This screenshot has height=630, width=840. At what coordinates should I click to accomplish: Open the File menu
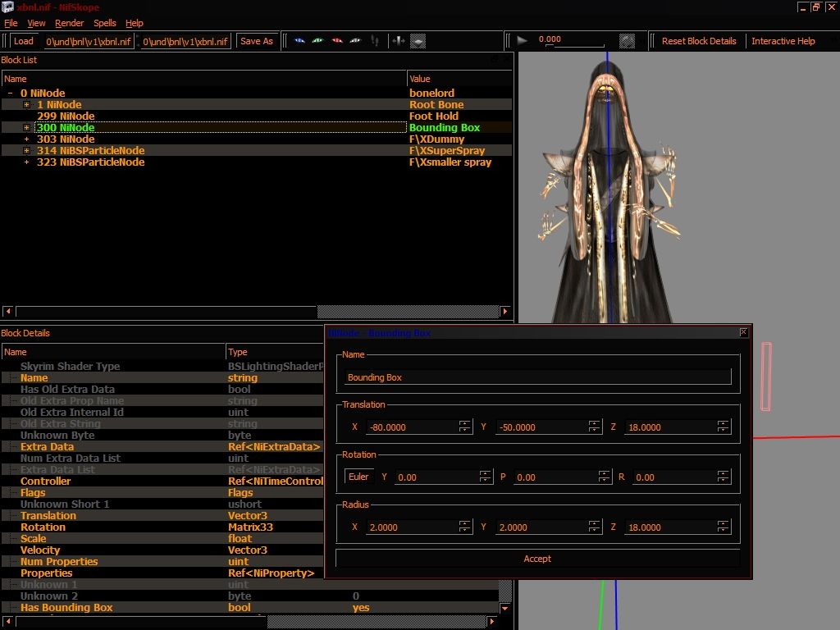(11, 23)
